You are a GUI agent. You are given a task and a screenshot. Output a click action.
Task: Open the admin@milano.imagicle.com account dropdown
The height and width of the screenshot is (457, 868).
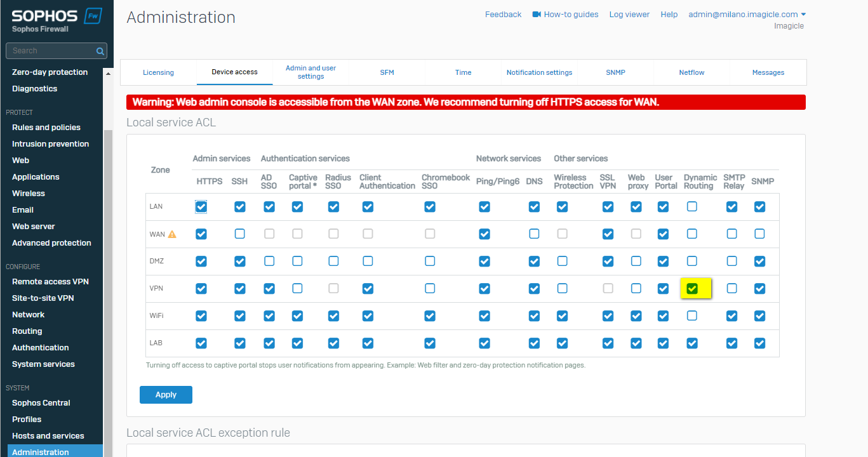point(747,15)
